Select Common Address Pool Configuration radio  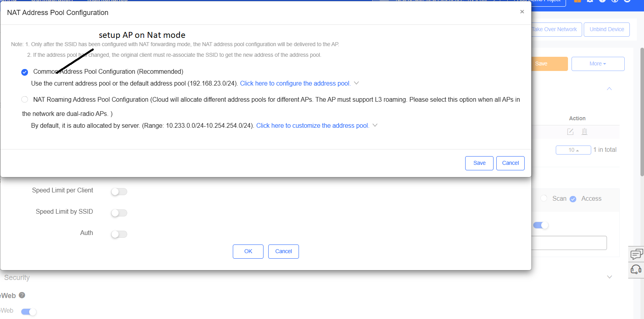24,72
